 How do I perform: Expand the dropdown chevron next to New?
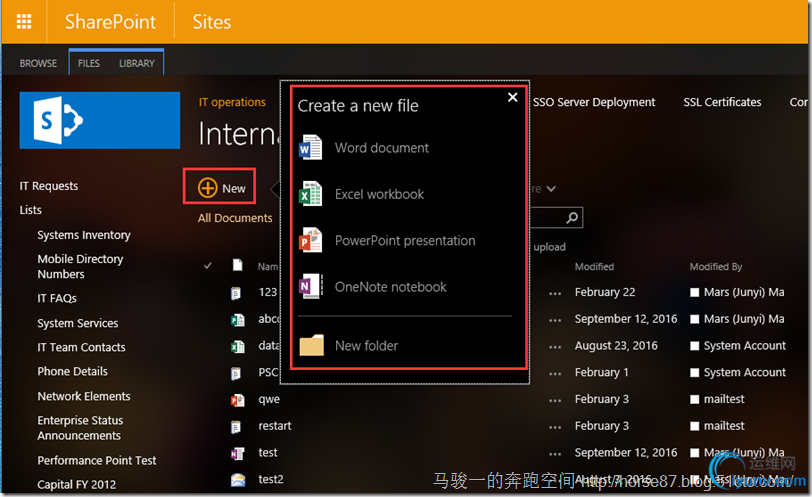click(550, 188)
